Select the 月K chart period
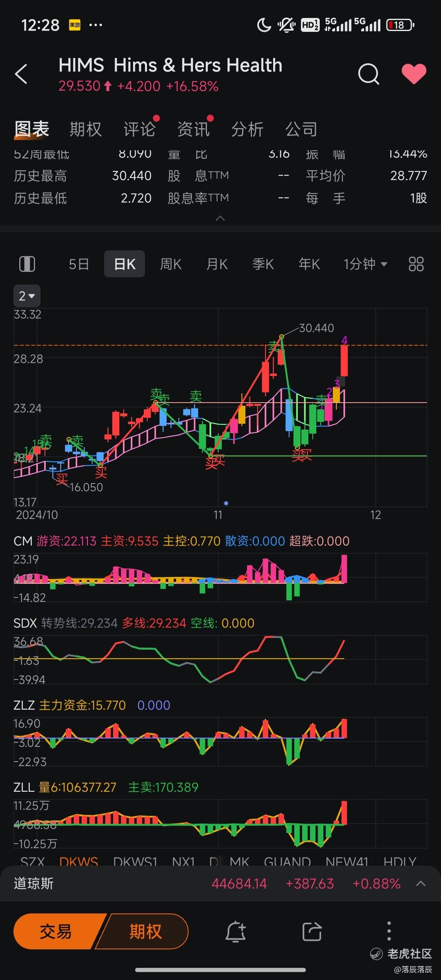This screenshot has width=441, height=980. click(217, 264)
